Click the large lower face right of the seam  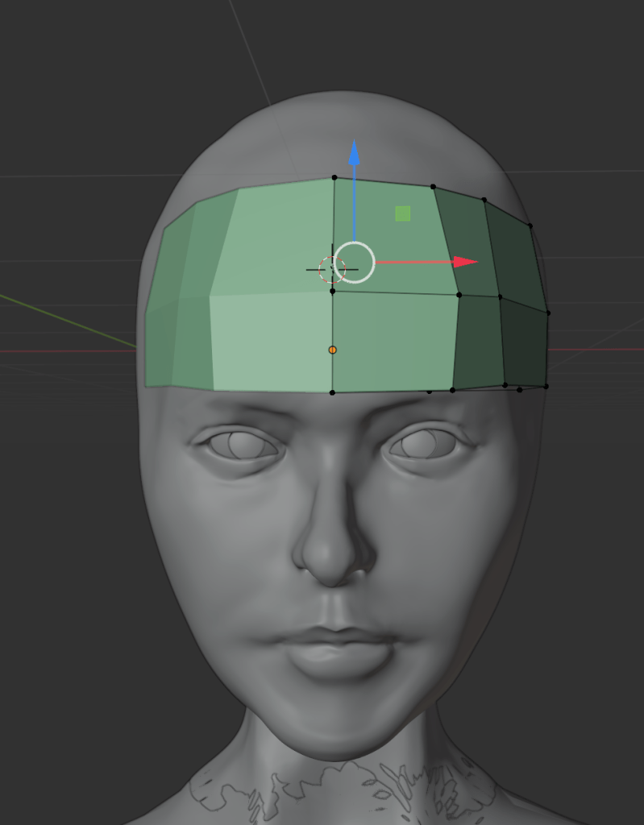pos(395,342)
